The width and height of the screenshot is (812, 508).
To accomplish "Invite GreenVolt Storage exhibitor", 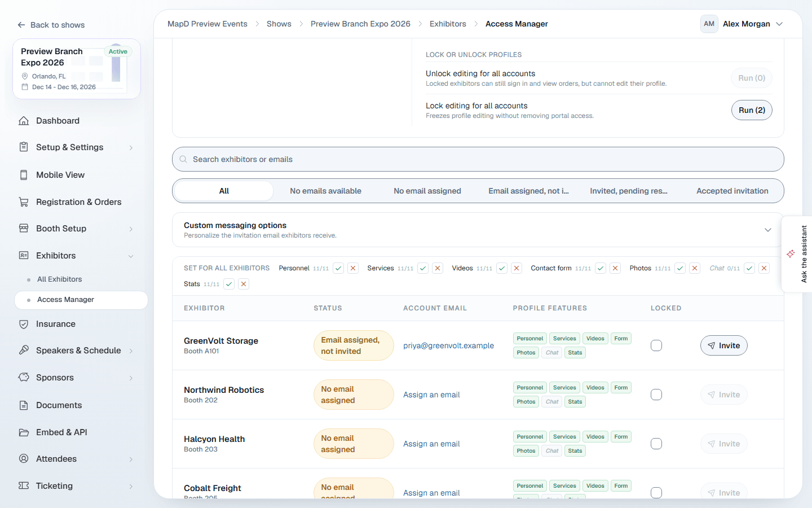I will pos(724,345).
